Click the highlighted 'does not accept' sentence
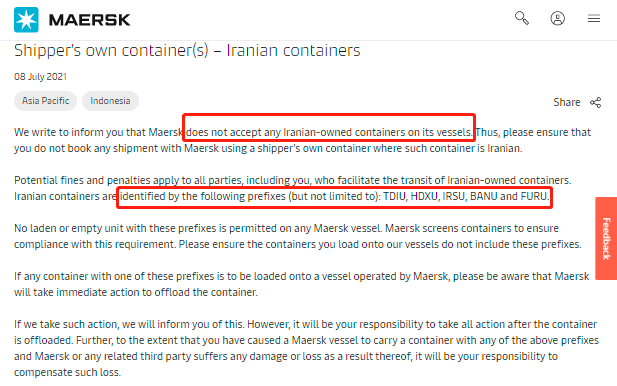 329,132
